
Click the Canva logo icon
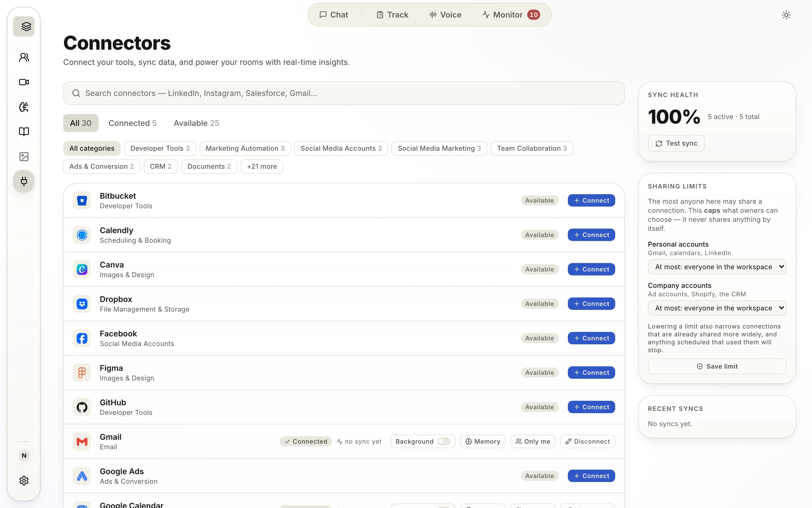(82, 270)
